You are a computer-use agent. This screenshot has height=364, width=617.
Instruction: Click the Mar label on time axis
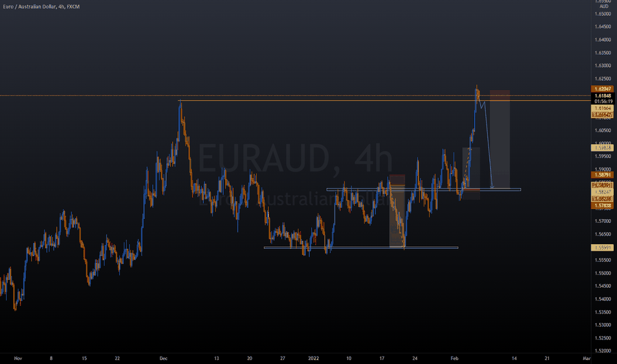(x=587, y=359)
